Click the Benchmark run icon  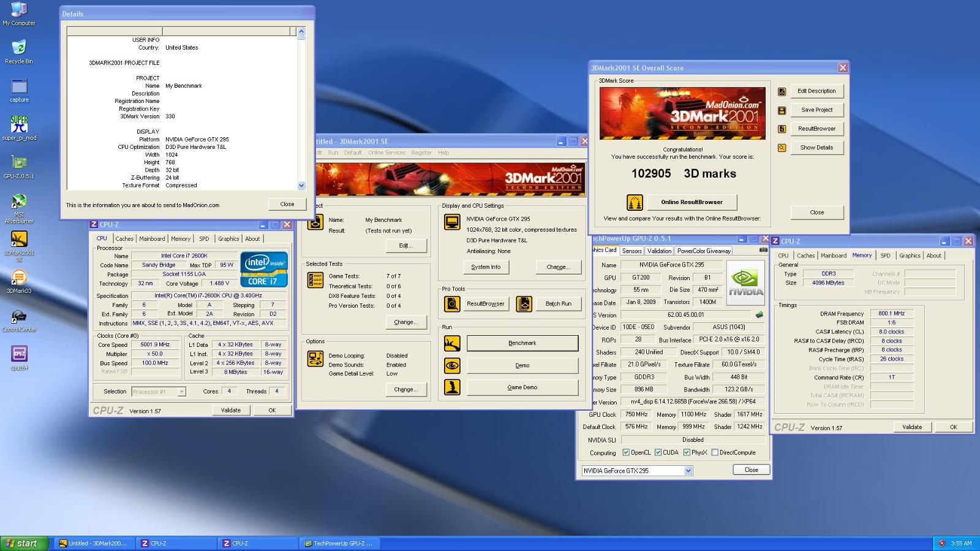pyautogui.click(x=452, y=343)
